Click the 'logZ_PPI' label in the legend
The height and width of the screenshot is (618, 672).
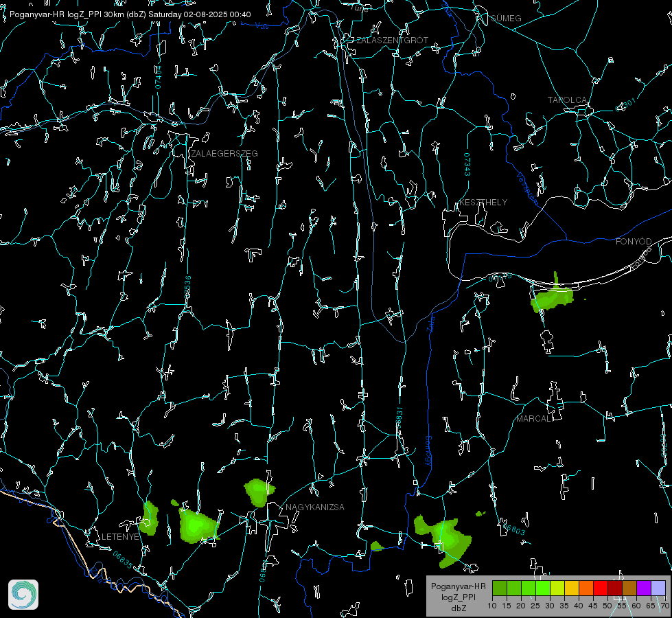tap(458, 597)
